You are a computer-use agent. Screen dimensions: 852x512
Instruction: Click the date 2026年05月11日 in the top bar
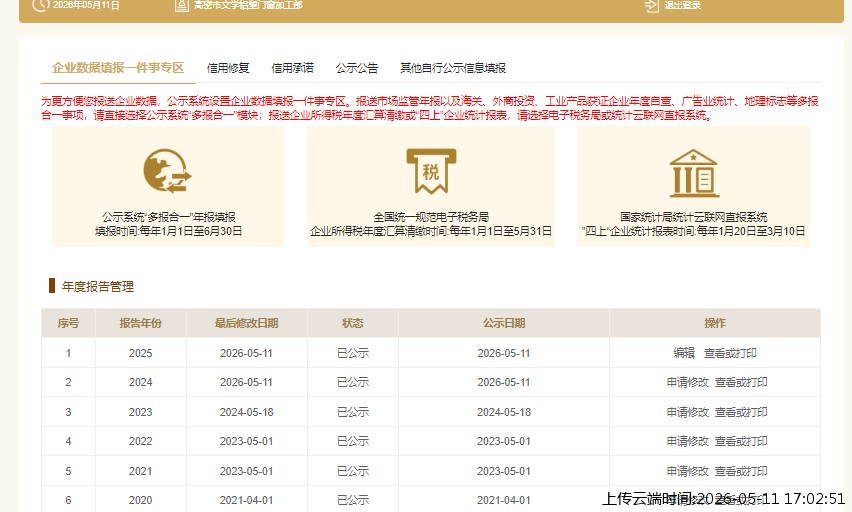(86, 5)
